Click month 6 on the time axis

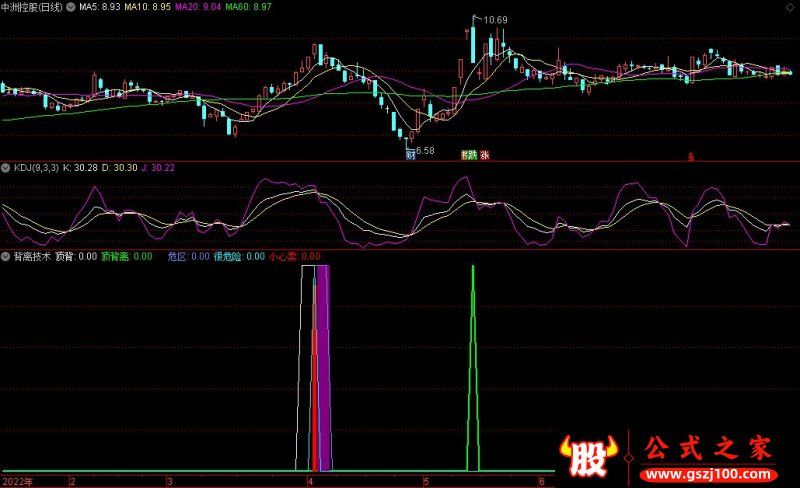542,481
